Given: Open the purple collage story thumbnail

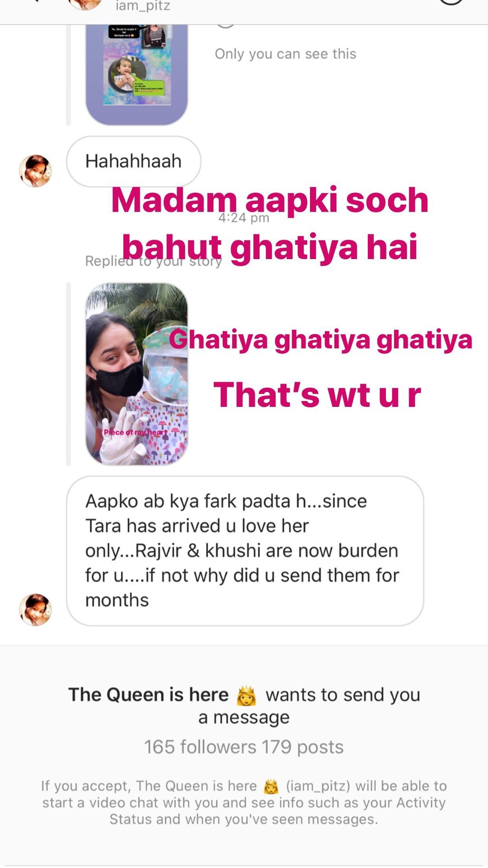Looking at the screenshot, I should pyautogui.click(x=136, y=75).
